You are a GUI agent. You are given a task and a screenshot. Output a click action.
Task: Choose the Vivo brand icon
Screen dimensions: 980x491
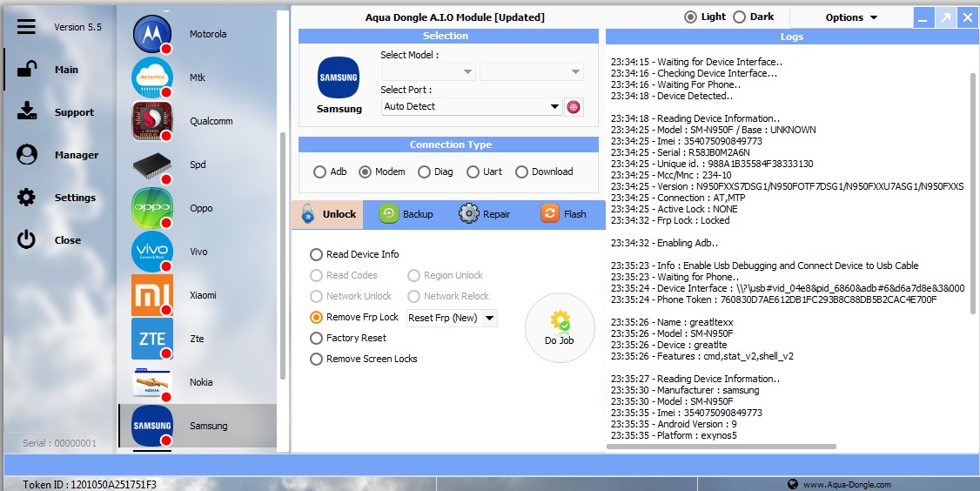point(152,252)
